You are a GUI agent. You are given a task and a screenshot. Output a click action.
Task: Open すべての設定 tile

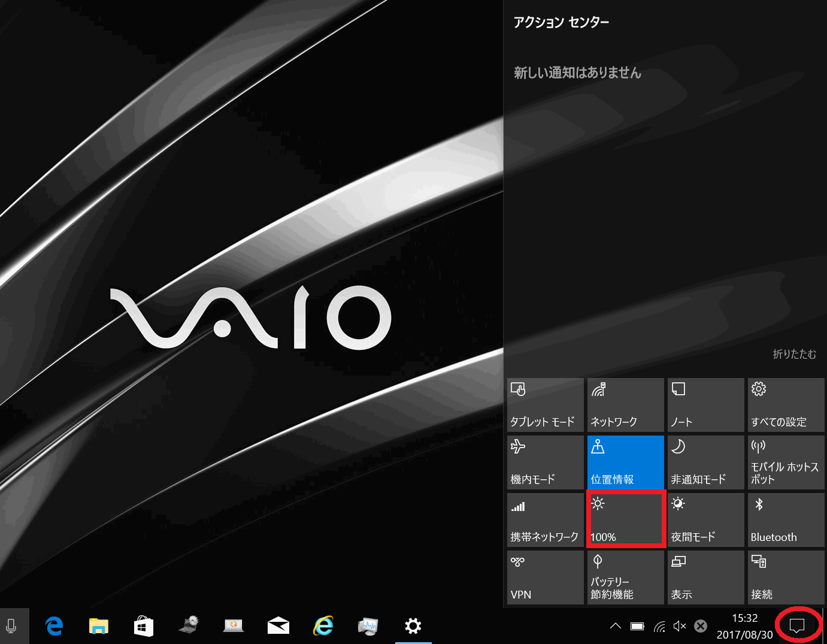pyautogui.click(x=786, y=405)
